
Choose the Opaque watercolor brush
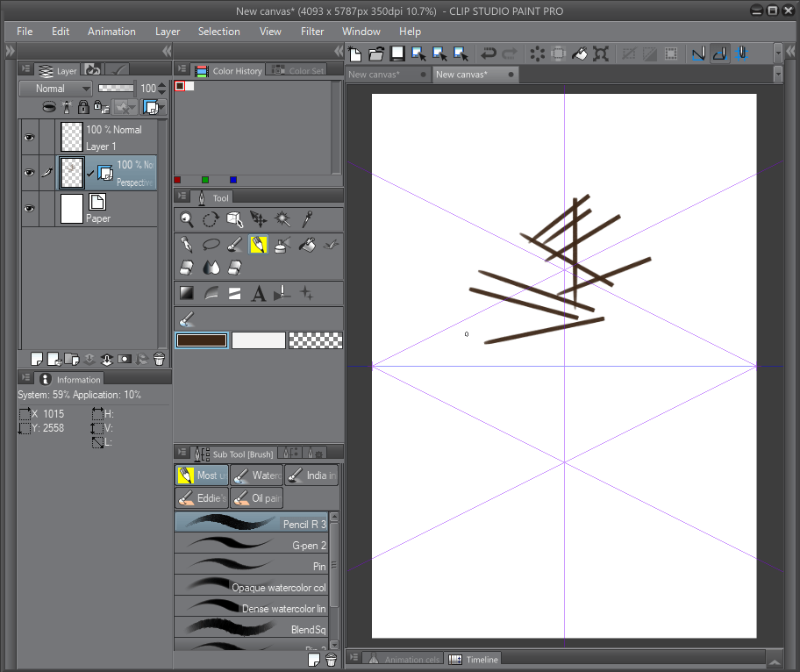251,587
